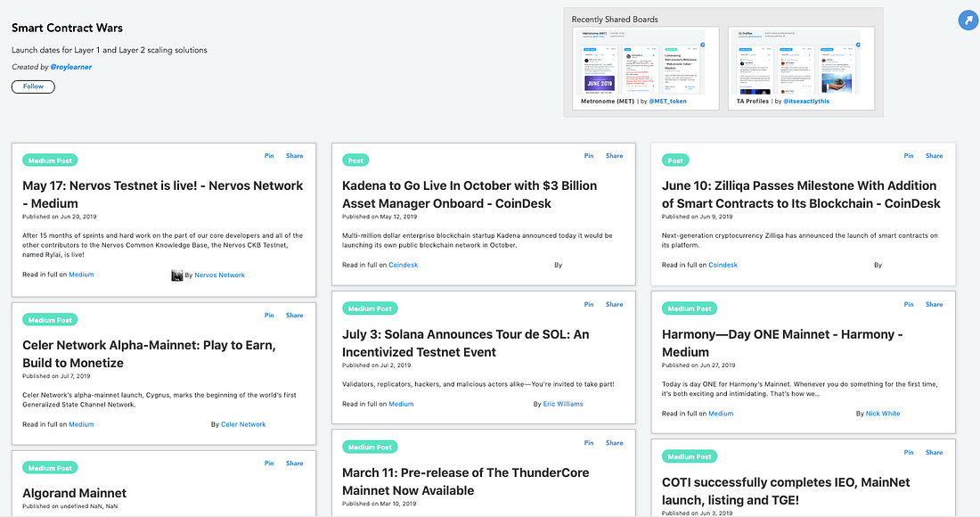This screenshot has height=517, width=980.
Task: Open the Nervos Network author link
Action: [219, 275]
